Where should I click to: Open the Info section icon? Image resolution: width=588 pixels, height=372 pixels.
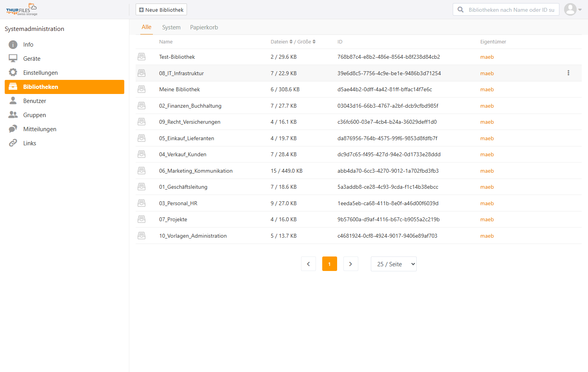pos(13,45)
